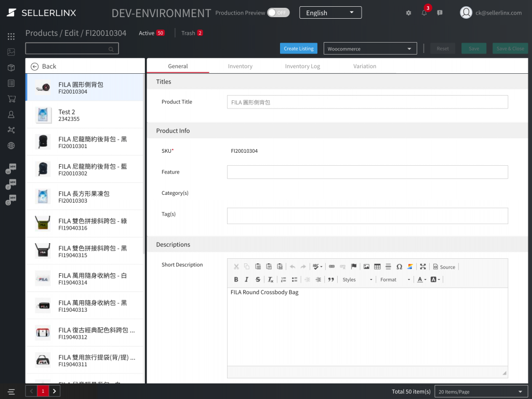
Task: Switch to the Variation tab
Action: click(x=365, y=66)
